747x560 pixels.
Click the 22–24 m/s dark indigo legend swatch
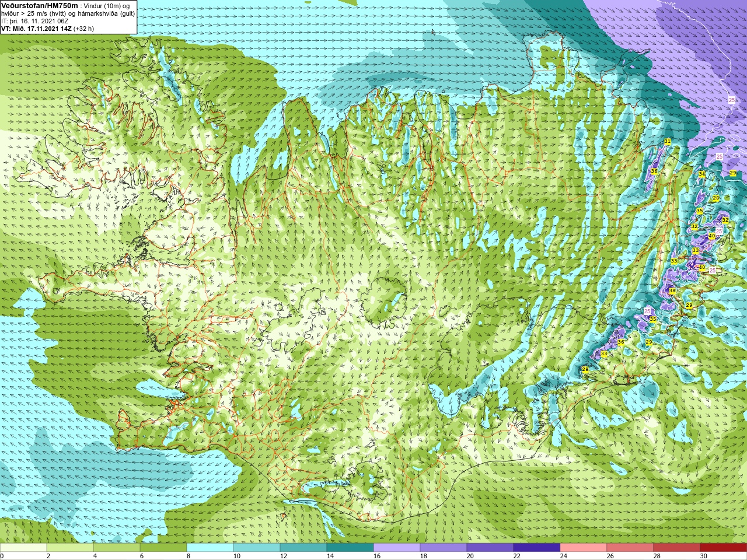click(x=537, y=547)
